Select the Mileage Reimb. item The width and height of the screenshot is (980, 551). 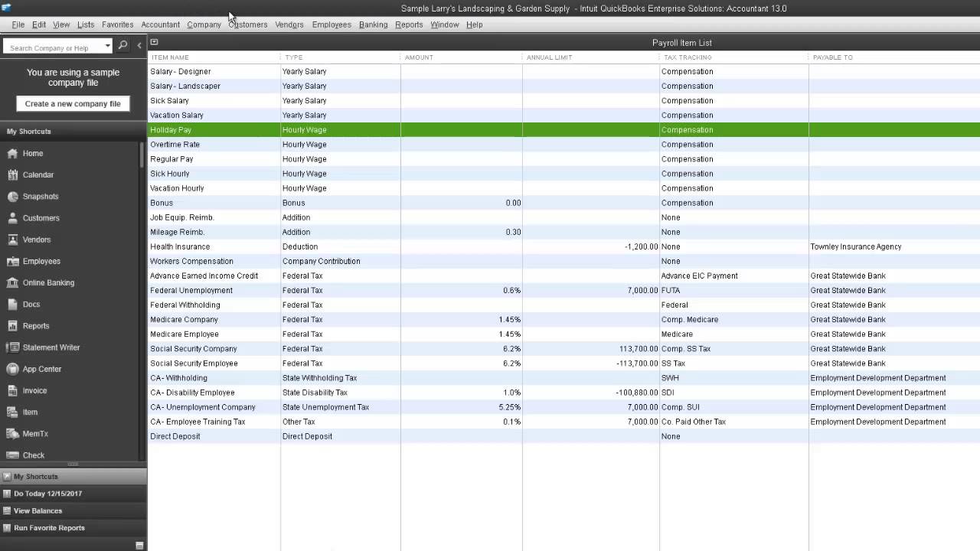pyautogui.click(x=177, y=232)
